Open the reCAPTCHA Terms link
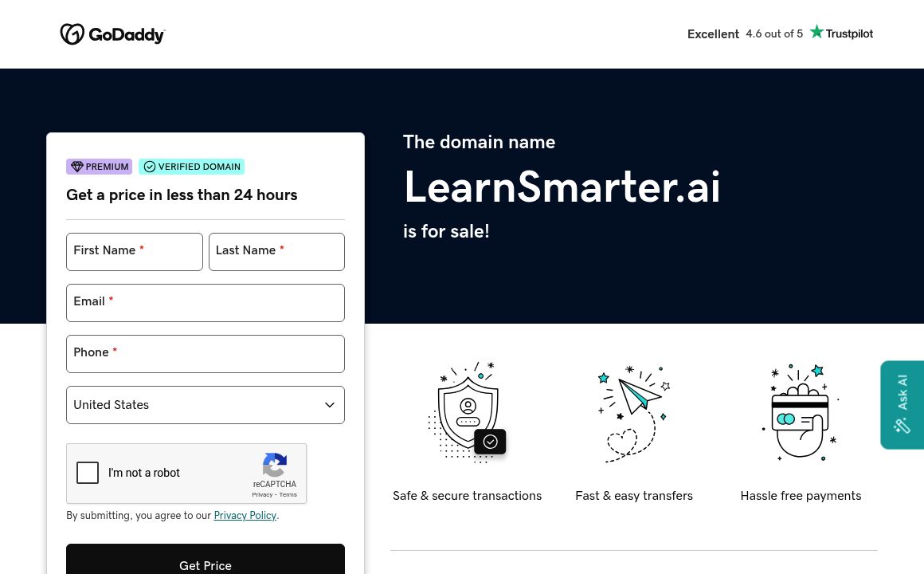 coord(288,494)
